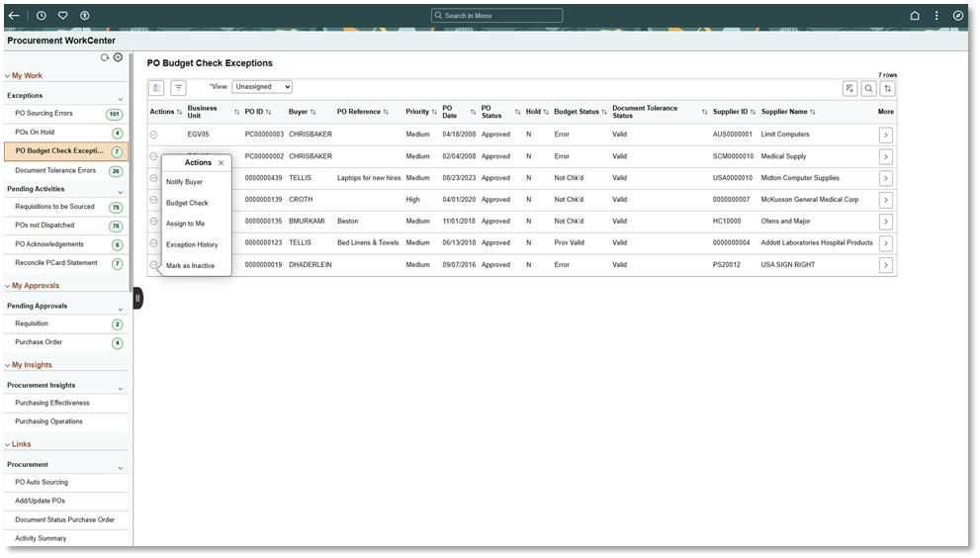Image resolution: width=980 pixels, height=558 pixels.
Task: Close the Actions popup
Action: pyautogui.click(x=222, y=162)
